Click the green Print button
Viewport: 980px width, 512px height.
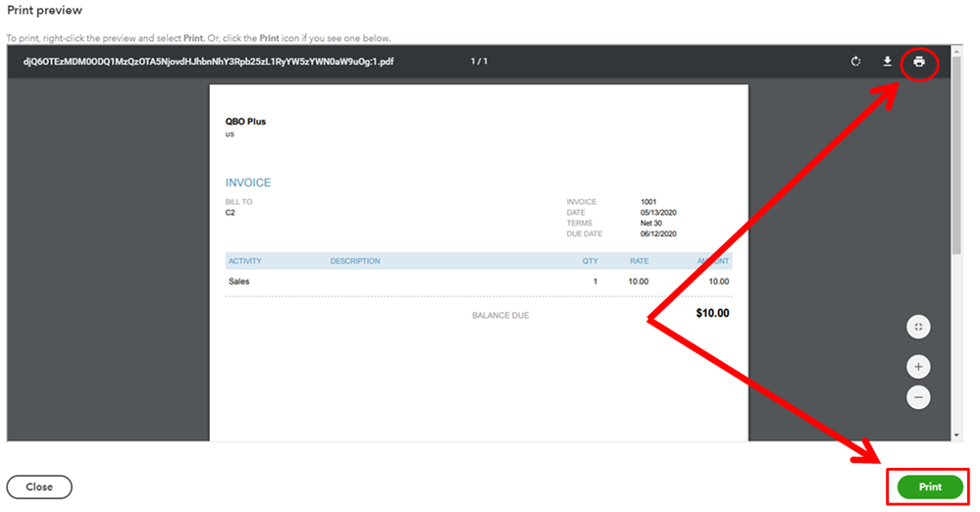pos(930,487)
